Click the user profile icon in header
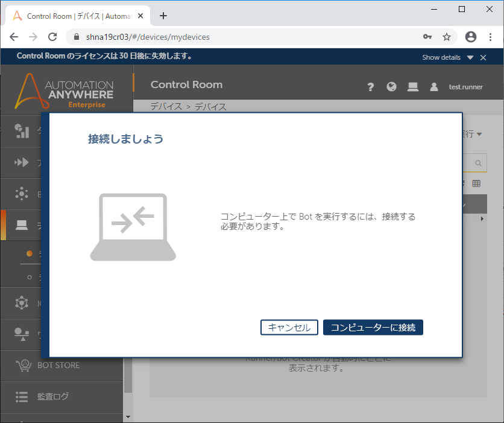The height and width of the screenshot is (423, 504). click(434, 86)
